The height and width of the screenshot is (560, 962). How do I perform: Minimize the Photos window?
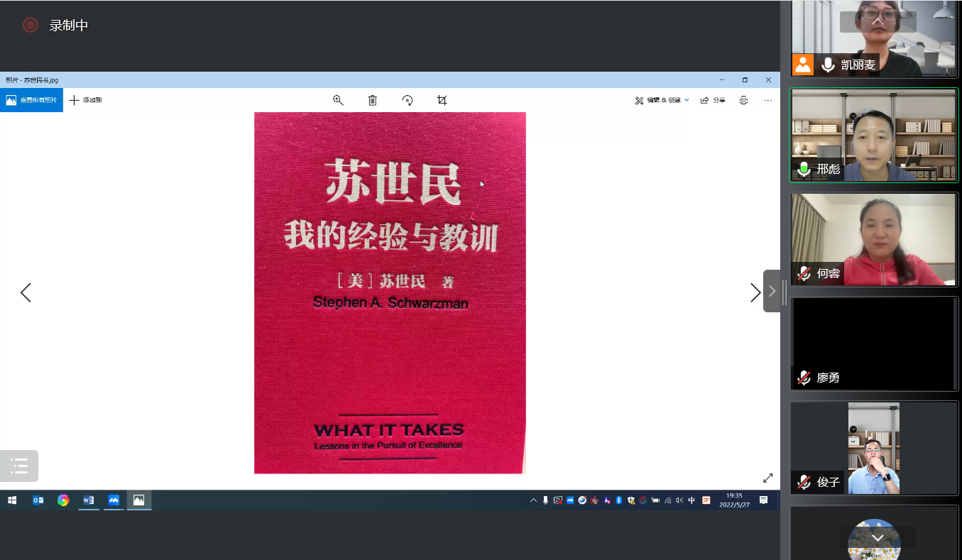click(722, 80)
